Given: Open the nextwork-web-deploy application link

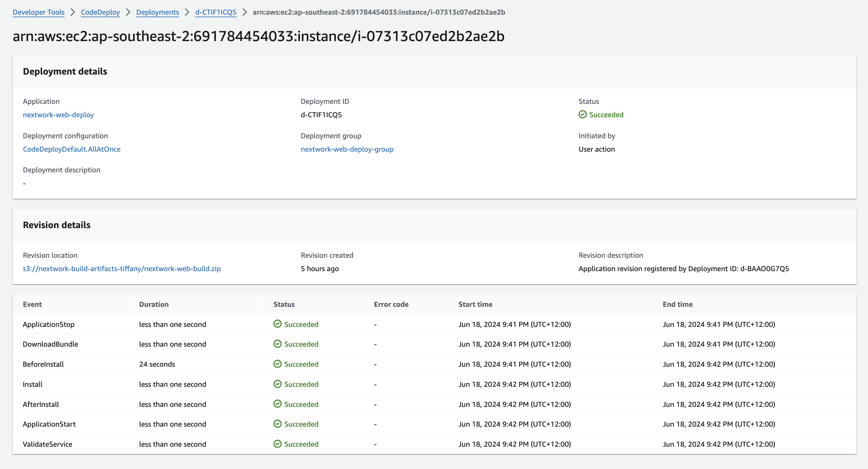Looking at the screenshot, I should coord(58,115).
